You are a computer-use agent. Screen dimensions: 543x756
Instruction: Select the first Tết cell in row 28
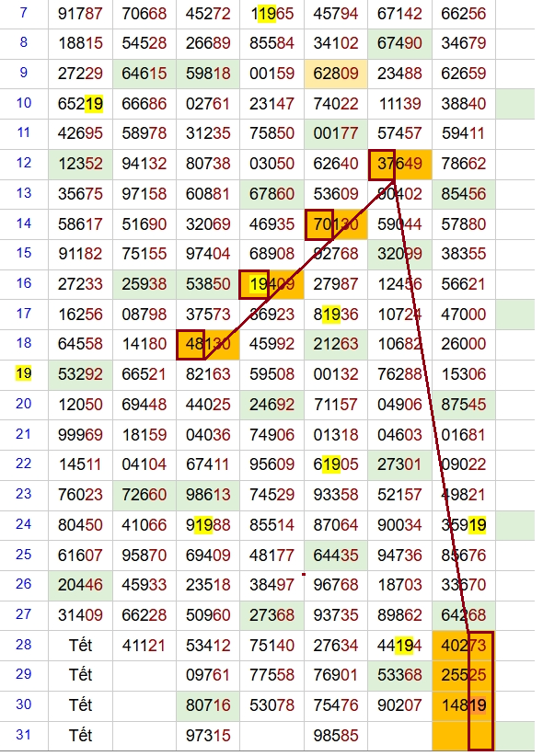coord(80,646)
